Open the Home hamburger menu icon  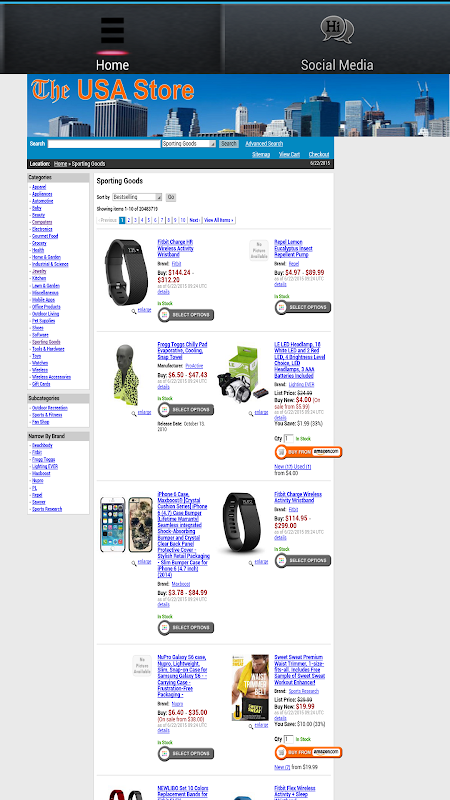[x=112, y=31]
